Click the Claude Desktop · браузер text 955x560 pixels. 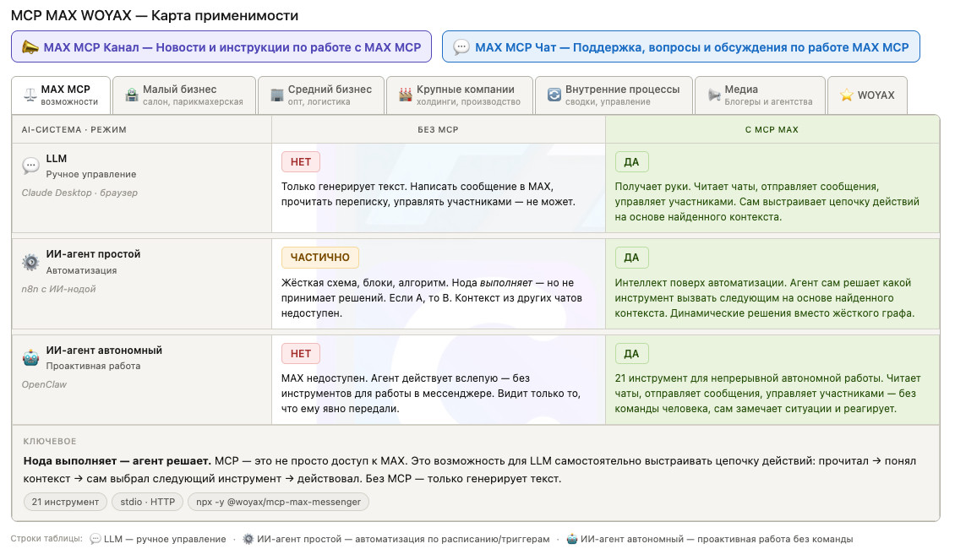coord(79,193)
